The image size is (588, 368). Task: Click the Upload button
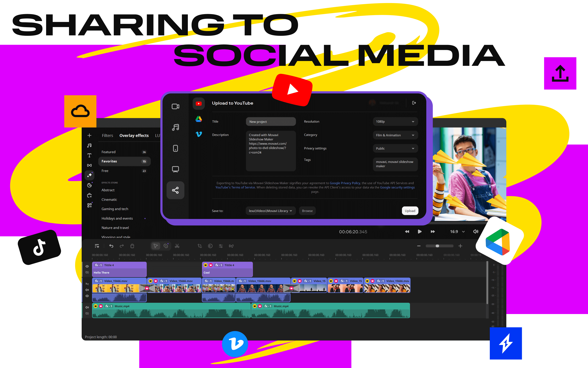tap(410, 211)
